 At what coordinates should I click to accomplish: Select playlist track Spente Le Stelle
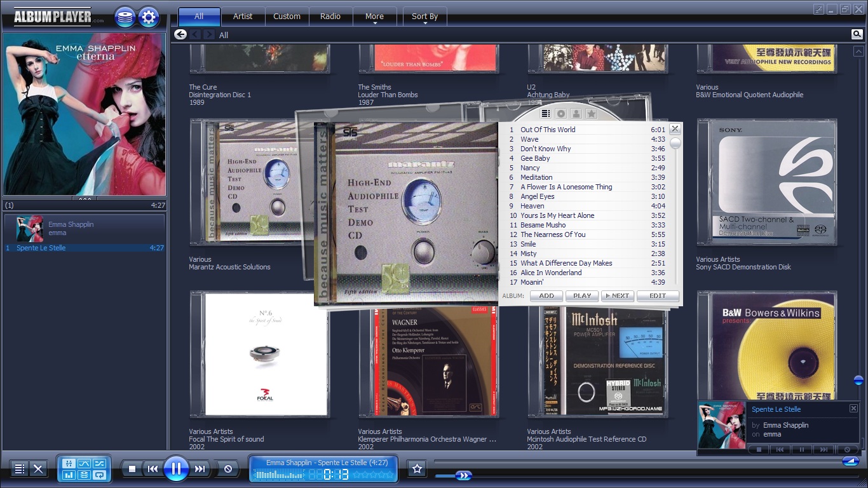[x=85, y=248]
